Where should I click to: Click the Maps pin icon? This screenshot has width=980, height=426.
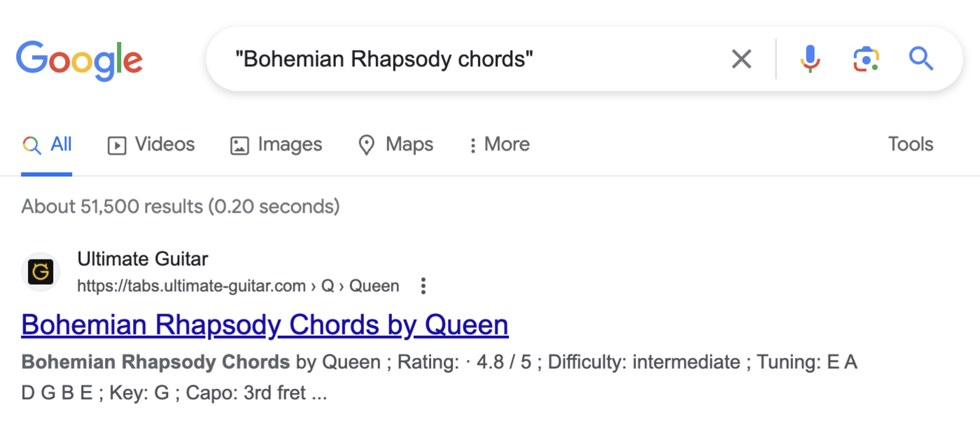coord(367,145)
